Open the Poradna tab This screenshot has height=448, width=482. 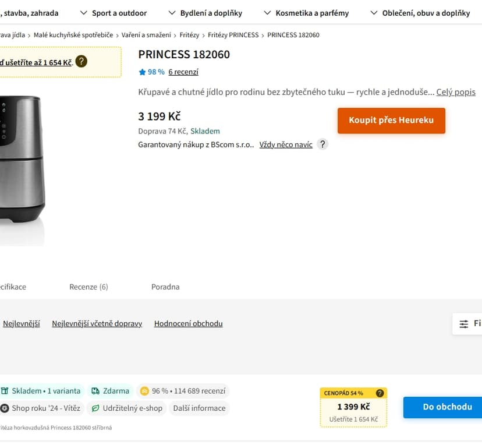pos(165,287)
